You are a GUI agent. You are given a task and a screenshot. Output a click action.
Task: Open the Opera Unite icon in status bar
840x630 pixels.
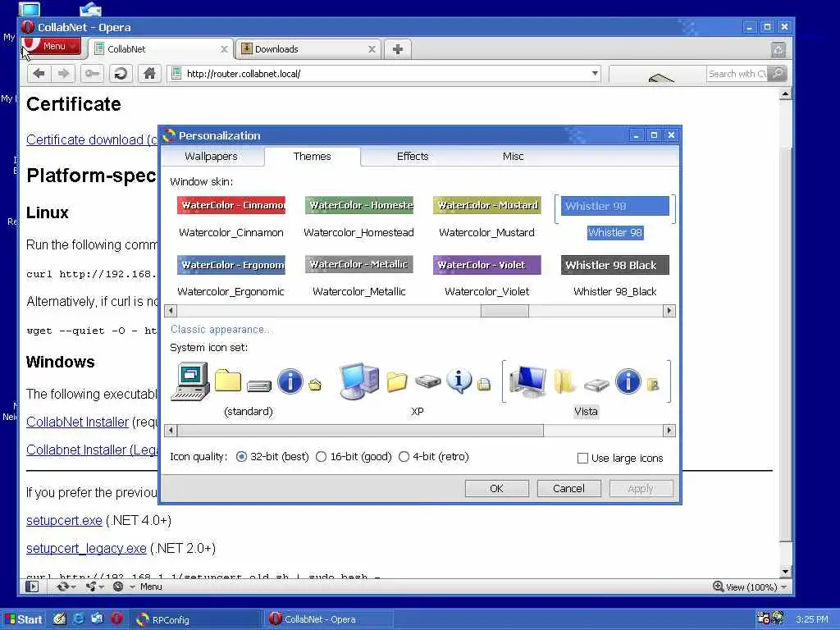coord(94,587)
